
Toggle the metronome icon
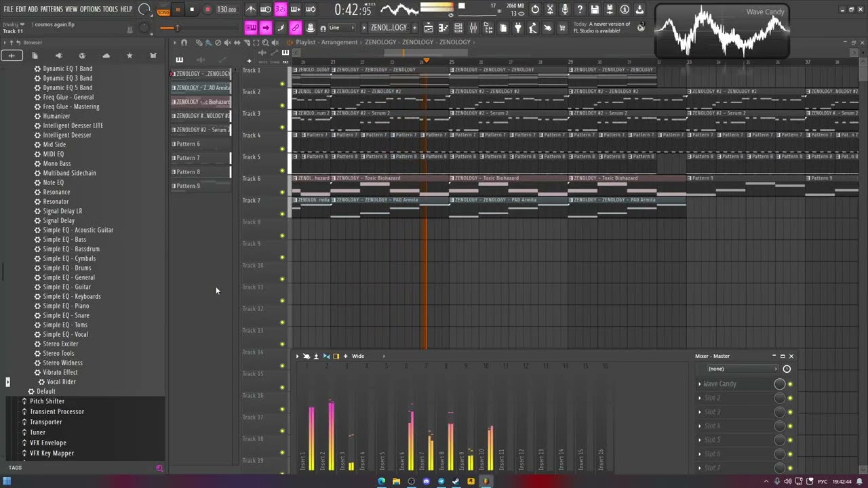(x=251, y=9)
